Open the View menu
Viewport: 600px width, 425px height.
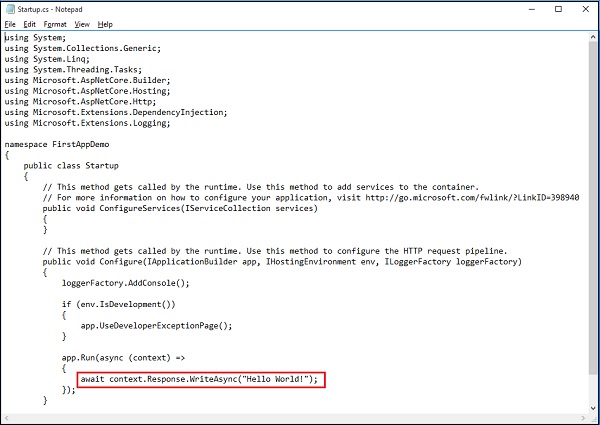[x=82, y=24]
